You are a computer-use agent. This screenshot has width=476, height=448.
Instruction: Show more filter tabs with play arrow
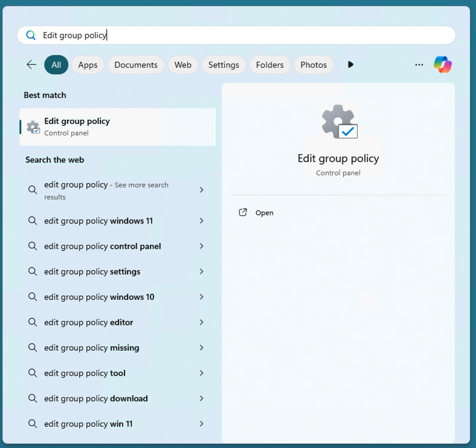point(350,65)
